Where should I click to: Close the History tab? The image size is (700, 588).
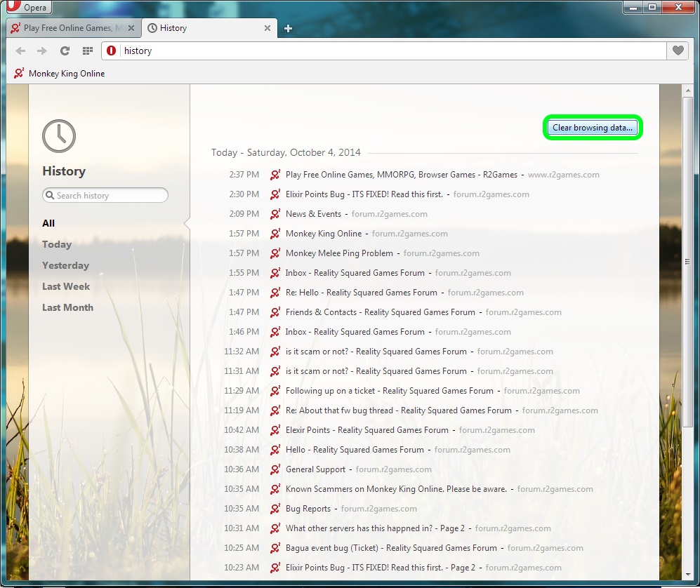click(x=267, y=29)
